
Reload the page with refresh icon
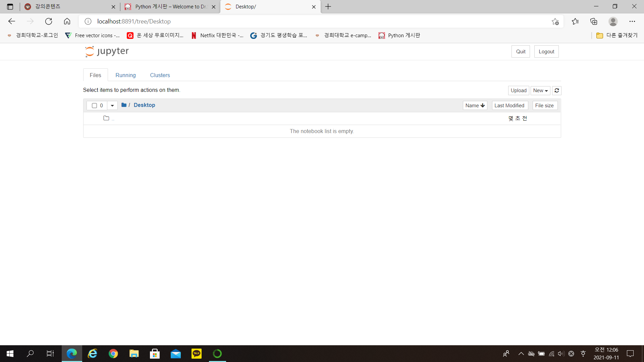click(49, 21)
